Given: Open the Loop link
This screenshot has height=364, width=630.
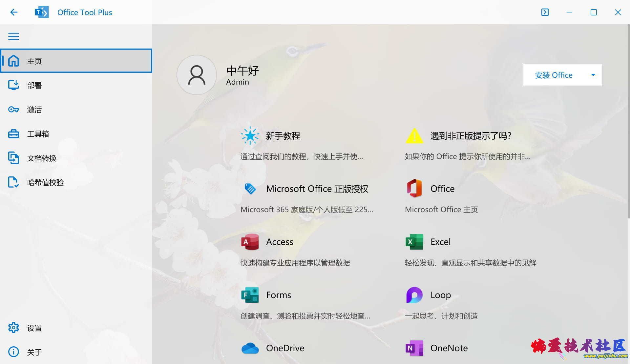Looking at the screenshot, I should click(x=441, y=295).
